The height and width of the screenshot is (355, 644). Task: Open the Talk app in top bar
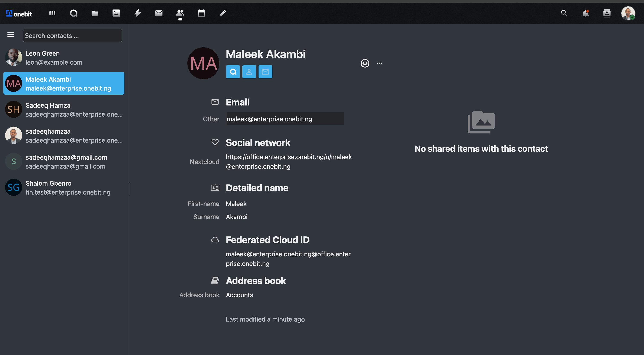click(73, 13)
